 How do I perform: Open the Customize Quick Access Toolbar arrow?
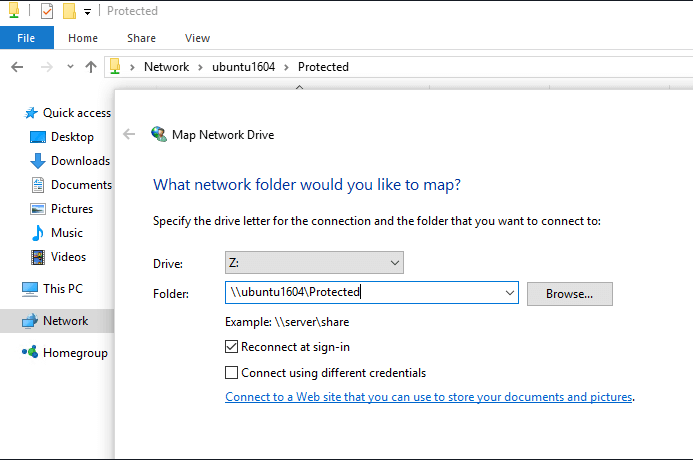pyautogui.click(x=88, y=12)
